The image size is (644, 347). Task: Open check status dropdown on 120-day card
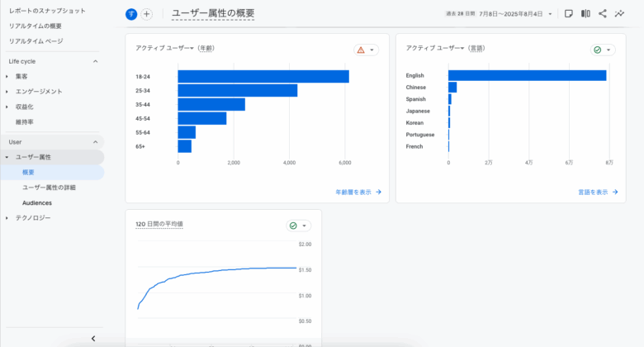pyautogui.click(x=299, y=226)
